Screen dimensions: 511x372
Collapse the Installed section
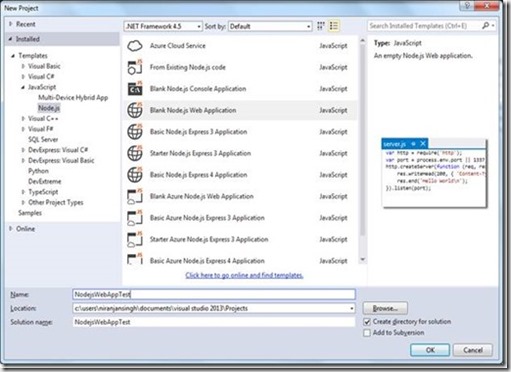(x=11, y=39)
